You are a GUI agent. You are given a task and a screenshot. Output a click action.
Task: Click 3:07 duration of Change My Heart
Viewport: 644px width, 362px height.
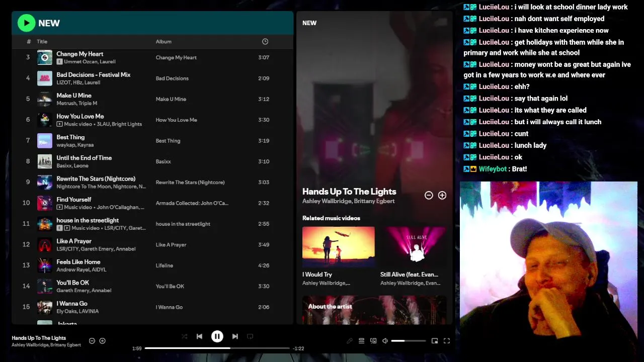[x=264, y=57]
